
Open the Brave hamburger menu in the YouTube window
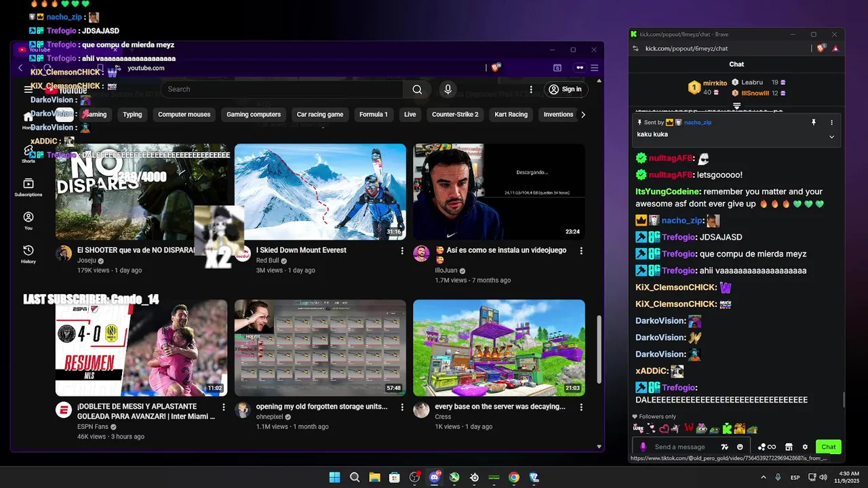[x=594, y=68]
